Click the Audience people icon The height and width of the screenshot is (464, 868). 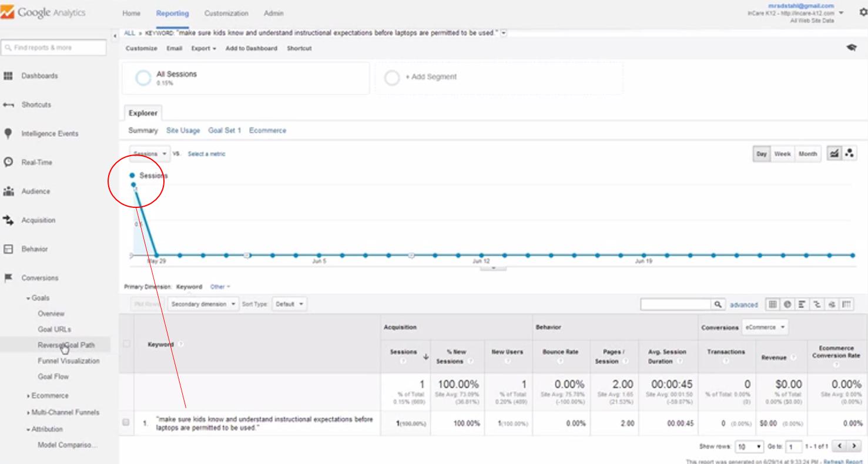(x=8, y=191)
